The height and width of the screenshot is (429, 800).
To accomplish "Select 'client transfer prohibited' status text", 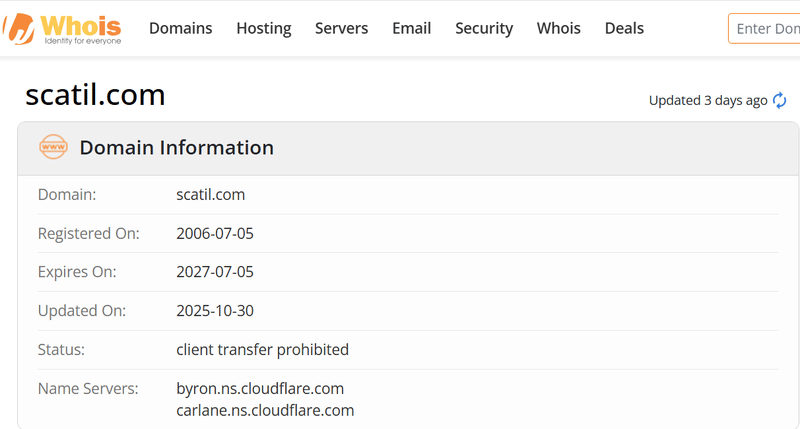I will [x=262, y=349].
